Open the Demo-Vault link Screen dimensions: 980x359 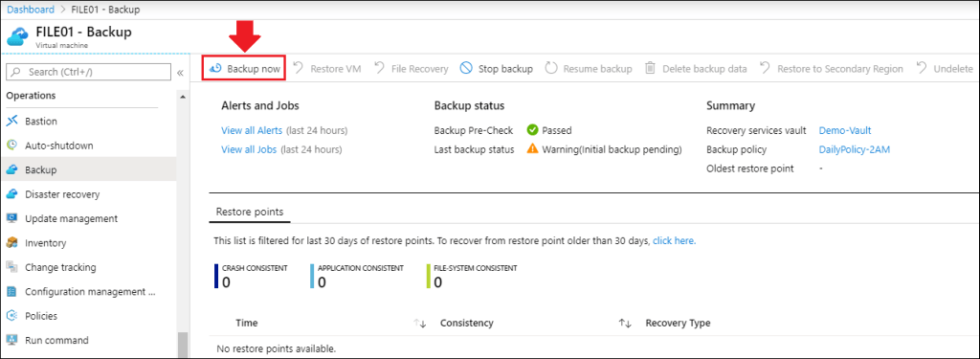click(845, 131)
